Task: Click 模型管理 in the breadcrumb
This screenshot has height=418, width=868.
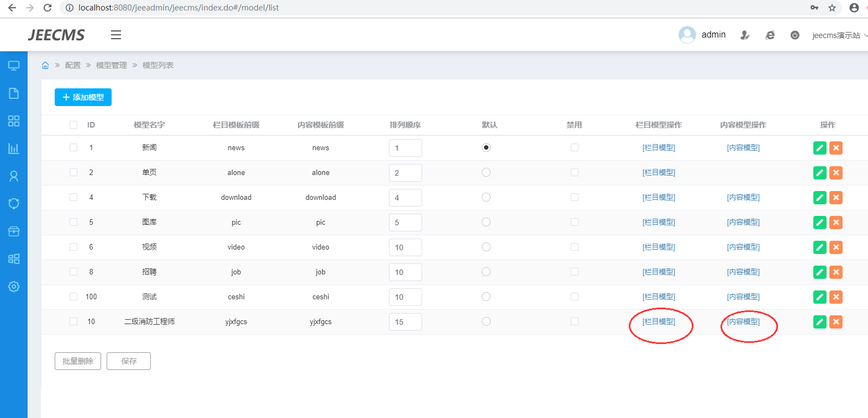Action: pyautogui.click(x=112, y=65)
